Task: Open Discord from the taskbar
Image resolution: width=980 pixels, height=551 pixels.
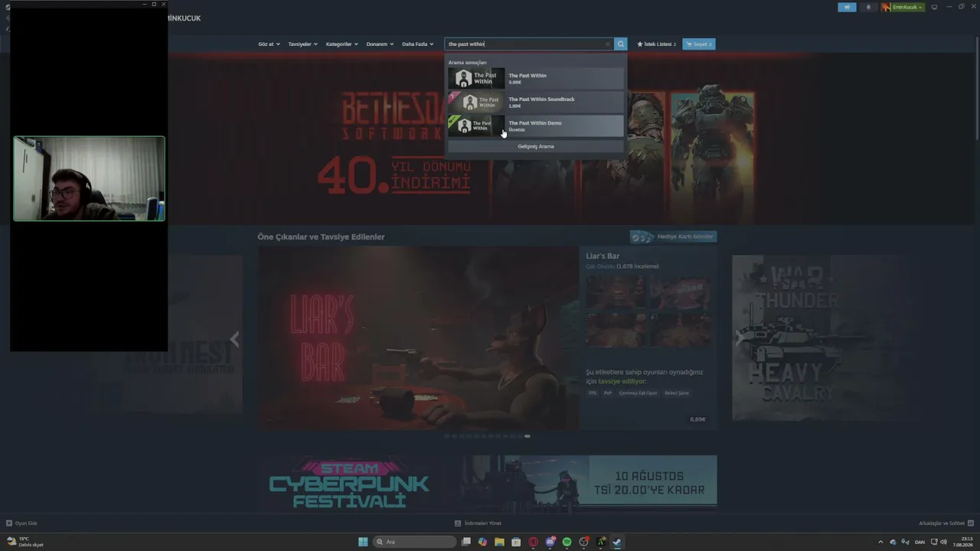Action: 550,542
